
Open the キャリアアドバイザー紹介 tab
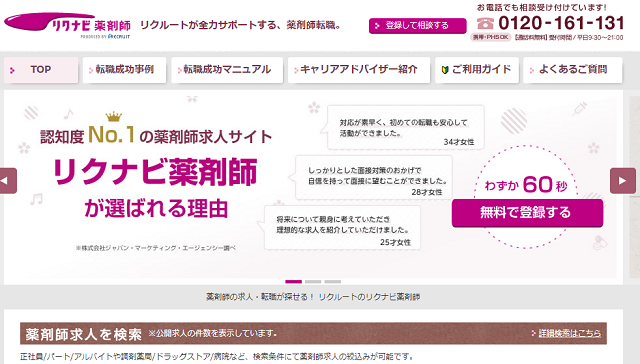tap(359, 70)
